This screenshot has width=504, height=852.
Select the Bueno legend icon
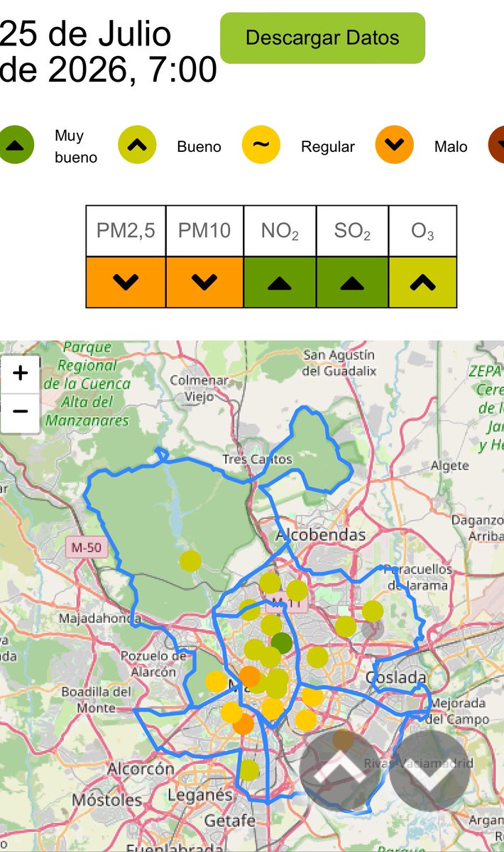pyautogui.click(x=137, y=145)
